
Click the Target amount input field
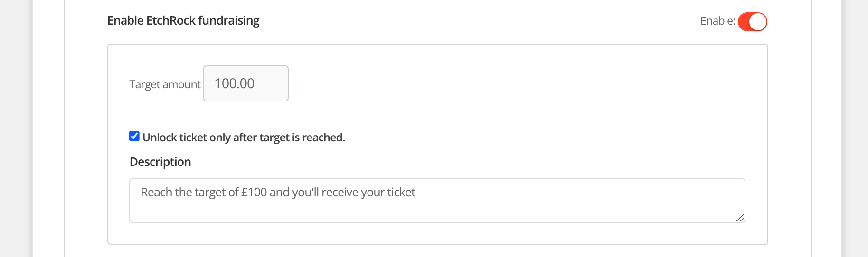click(x=245, y=83)
